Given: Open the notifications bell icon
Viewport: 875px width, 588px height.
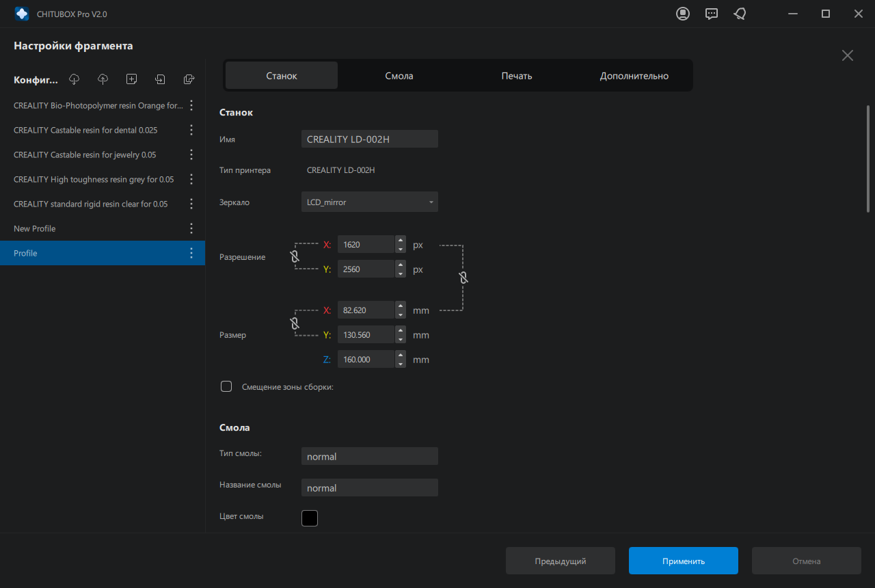Looking at the screenshot, I should click(740, 14).
